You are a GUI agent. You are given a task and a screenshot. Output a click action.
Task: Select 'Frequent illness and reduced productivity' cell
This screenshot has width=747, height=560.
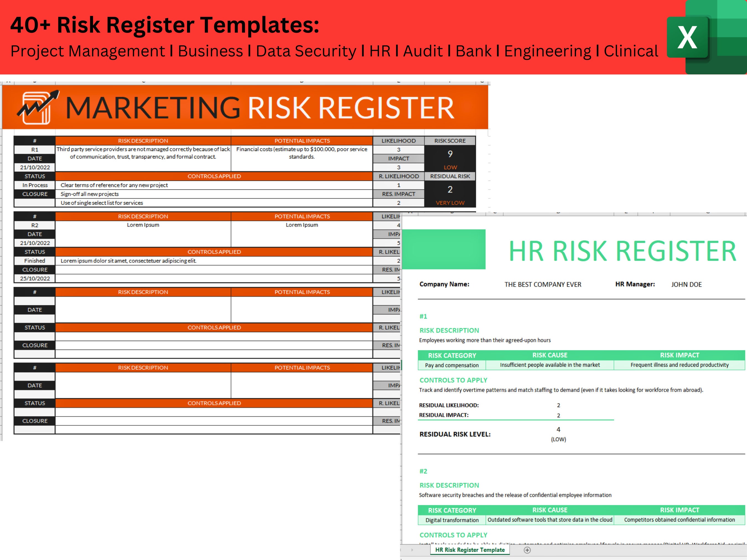coord(679,365)
